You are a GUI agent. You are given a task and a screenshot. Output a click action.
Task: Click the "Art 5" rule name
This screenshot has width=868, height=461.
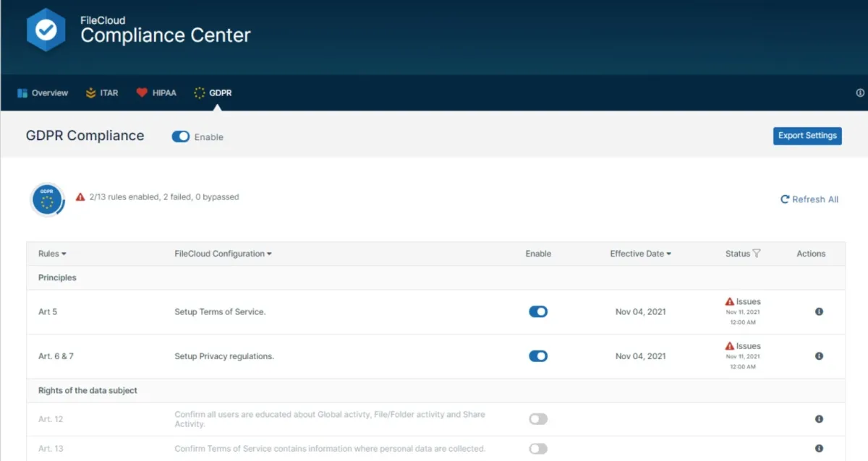pyautogui.click(x=48, y=312)
